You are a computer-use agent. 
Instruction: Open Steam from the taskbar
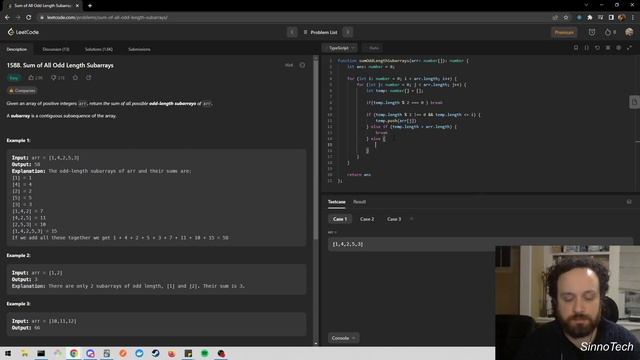(156, 353)
